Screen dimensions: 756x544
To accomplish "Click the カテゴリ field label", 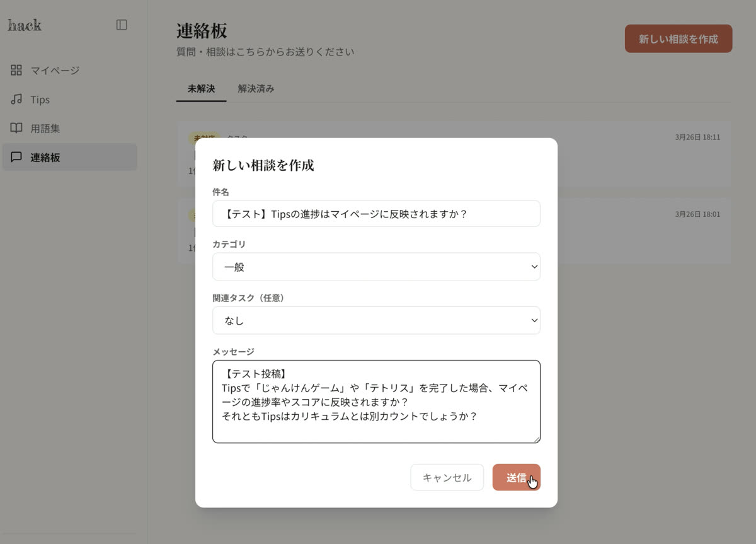I will click(x=229, y=244).
